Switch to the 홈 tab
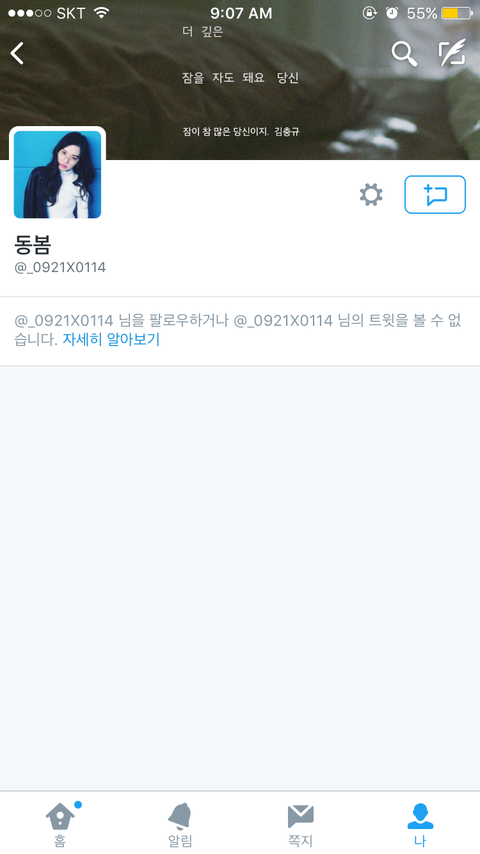 pyautogui.click(x=60, y=824)
